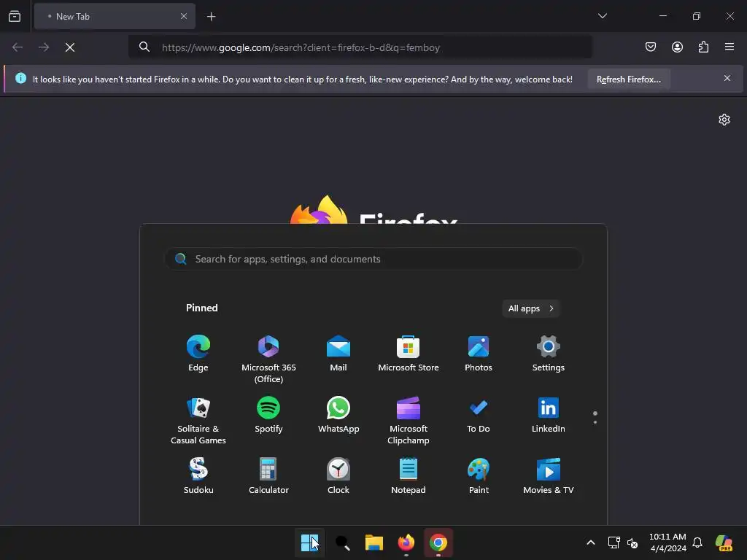The height and width of the screenshot is (560, 747).
Task: Click the muted volume tray icon
Action: (632, 542)
